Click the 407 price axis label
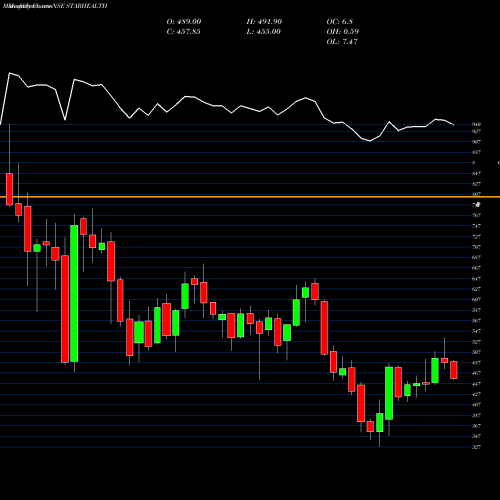Viewport: 500px width, 500px height. pyautogui.click(x=476, y=405)
